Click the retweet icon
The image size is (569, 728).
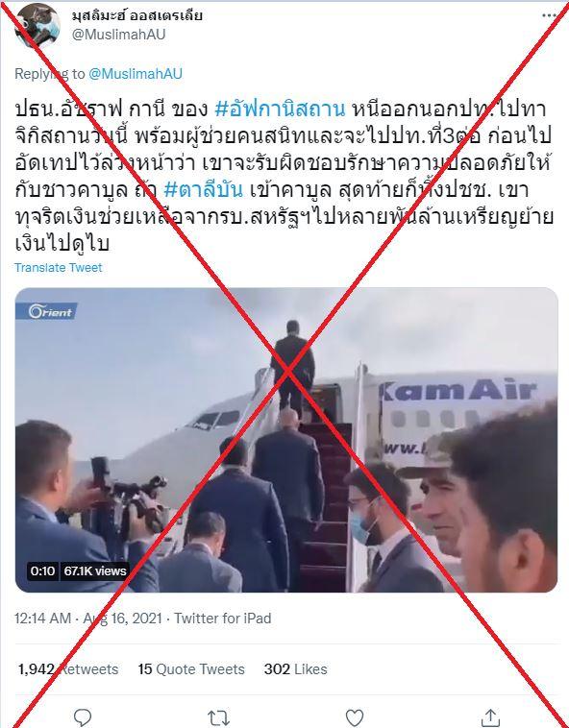point(218,717)
